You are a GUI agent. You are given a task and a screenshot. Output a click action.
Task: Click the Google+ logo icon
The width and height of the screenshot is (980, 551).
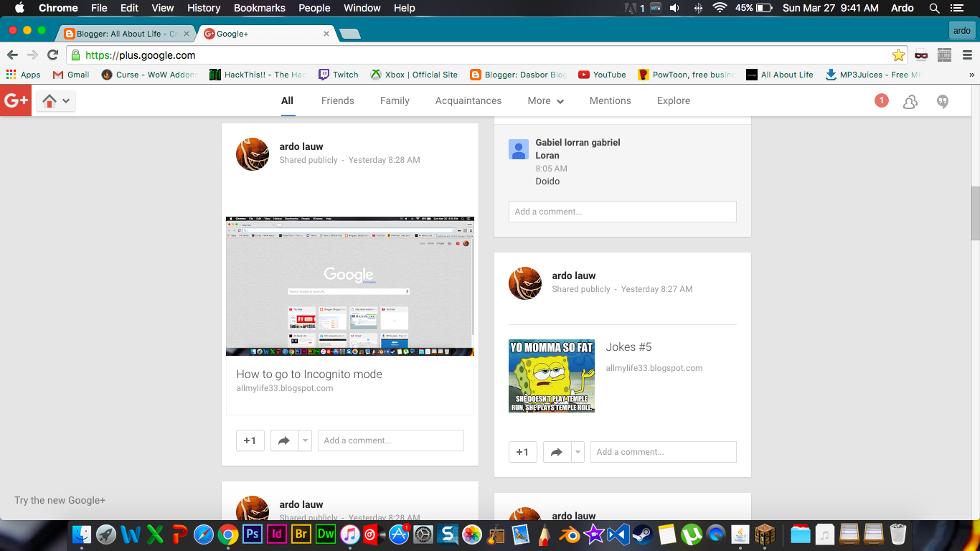(x=15, y=100)
